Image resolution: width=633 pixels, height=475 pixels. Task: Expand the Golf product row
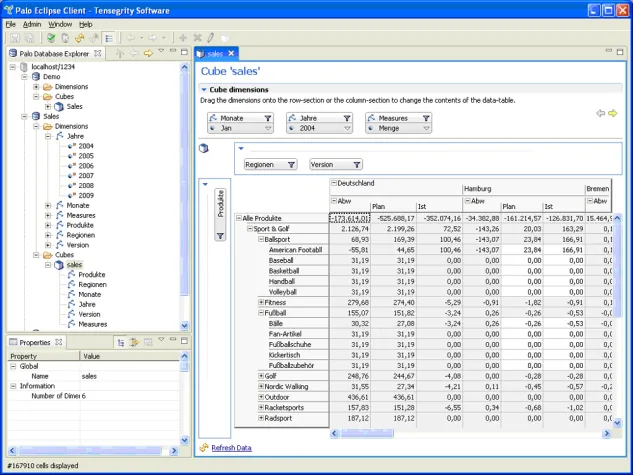coord(262,376)
